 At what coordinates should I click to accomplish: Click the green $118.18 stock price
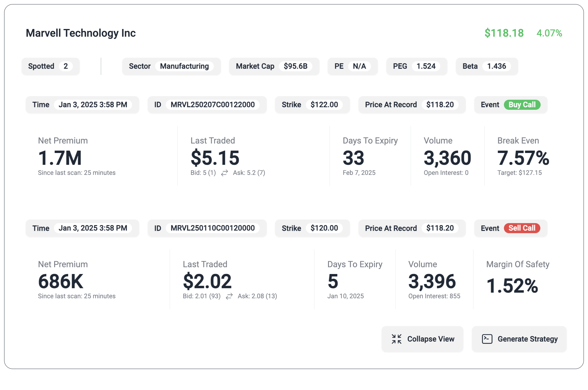[504, 33]
